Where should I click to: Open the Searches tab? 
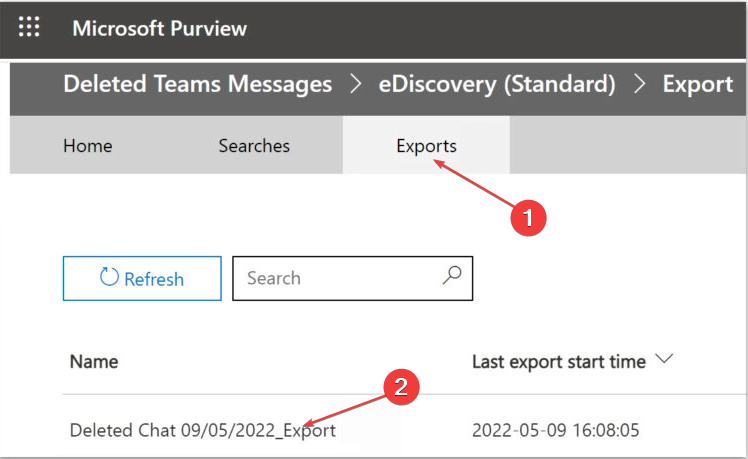click(254, 146)
